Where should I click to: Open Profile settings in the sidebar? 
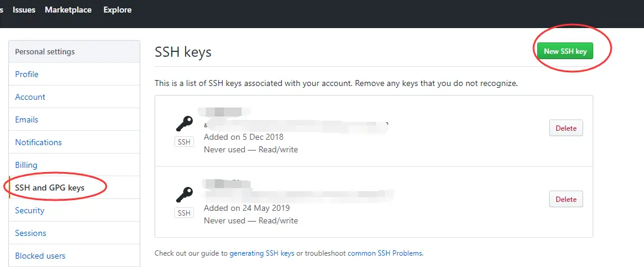[27, 74]
